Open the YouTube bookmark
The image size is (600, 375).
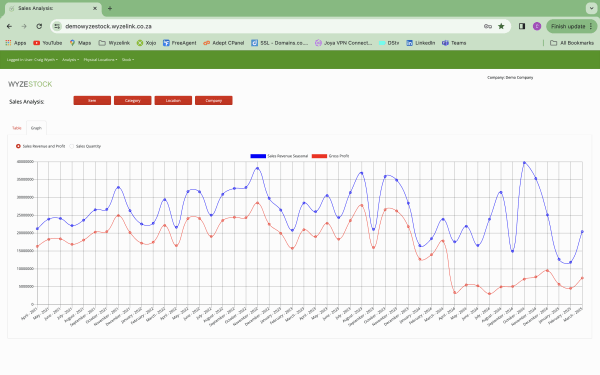(47, 43)
